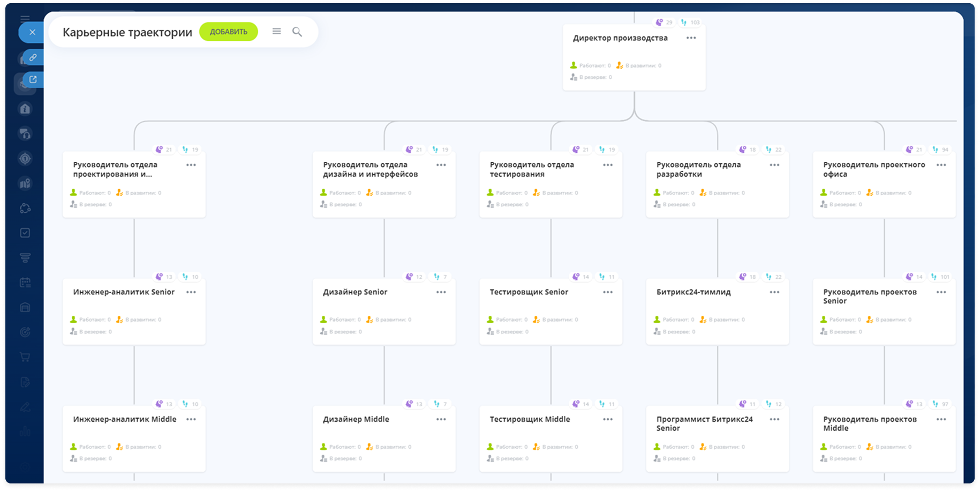The width and height of the screenshot is (980, 491).
Task: Select the Инженер-аналитик Senior position card
Action: (134, 311)
